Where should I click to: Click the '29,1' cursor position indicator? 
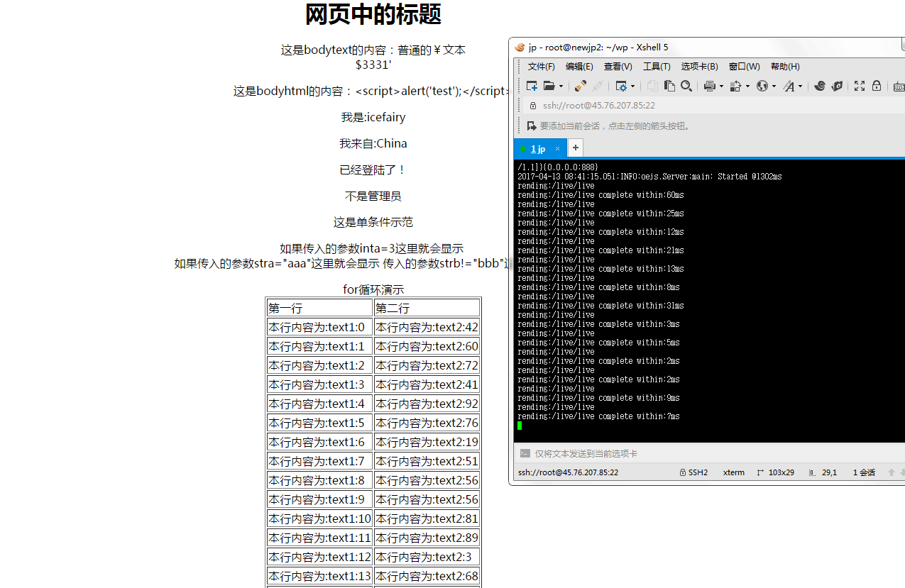pos(829,472)
